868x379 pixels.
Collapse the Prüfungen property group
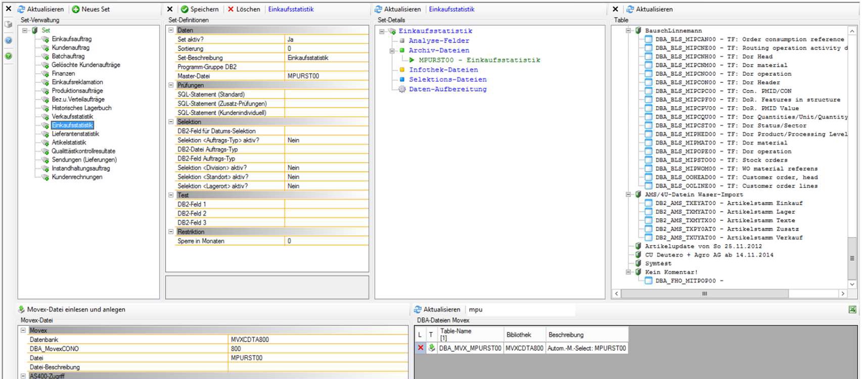(x=171, y=85)
